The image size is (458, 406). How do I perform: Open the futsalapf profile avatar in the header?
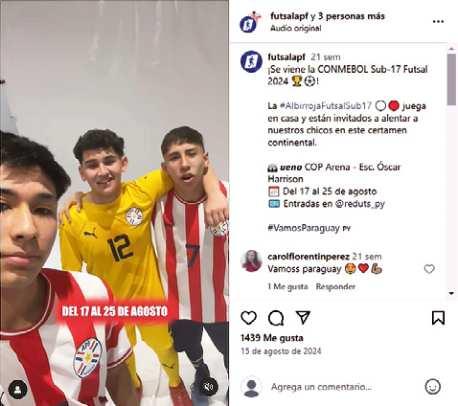[x=250, y=22]
